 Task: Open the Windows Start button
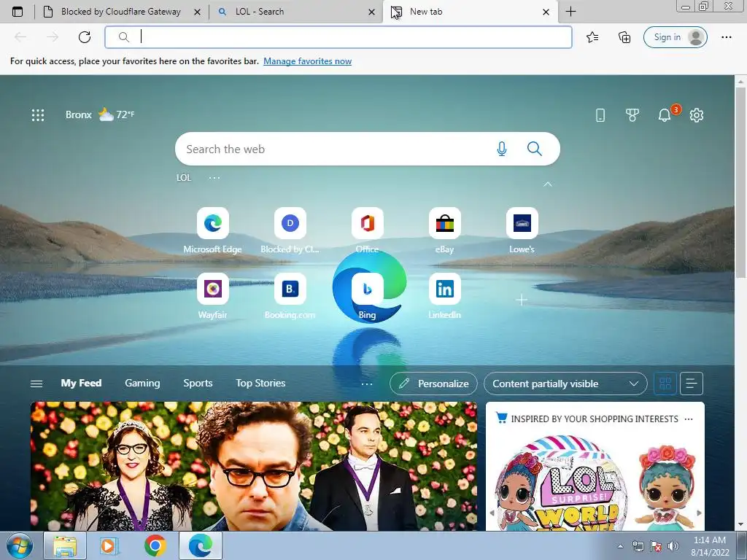pos(20,545)
